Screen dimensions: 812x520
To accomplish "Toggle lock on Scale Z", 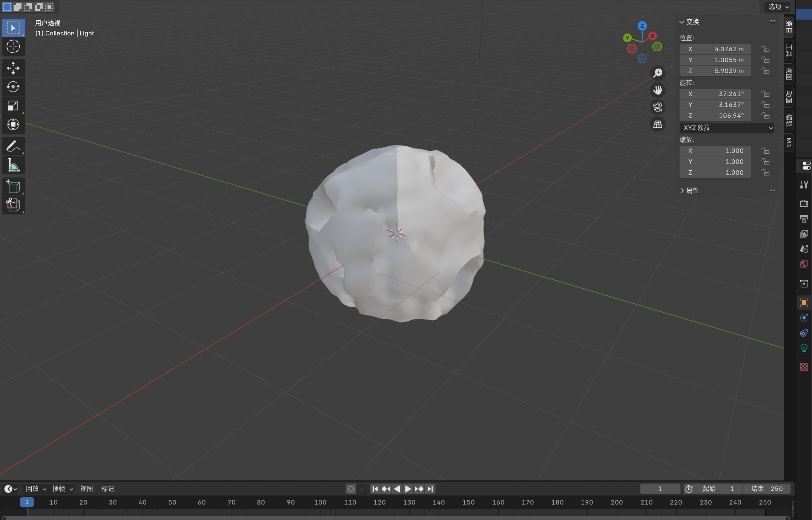I will (765, 173).
